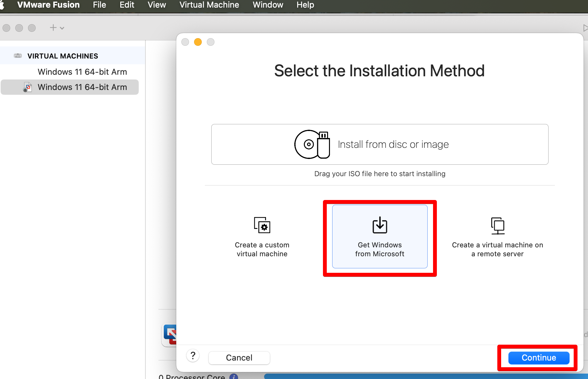The width and height of the screenshot is (588, 379).
Task: Choose Install from disc or image
Action: point(380,144)
